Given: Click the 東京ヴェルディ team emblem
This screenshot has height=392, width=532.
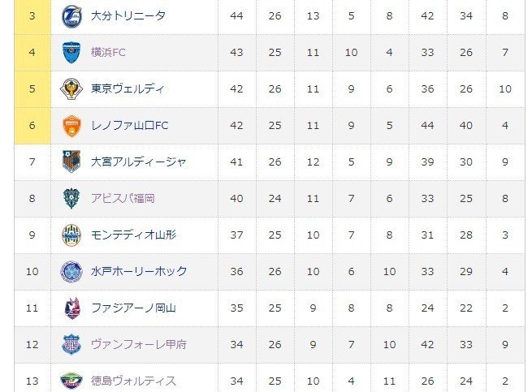Looking at the screenshot, I should pos(71,88).
